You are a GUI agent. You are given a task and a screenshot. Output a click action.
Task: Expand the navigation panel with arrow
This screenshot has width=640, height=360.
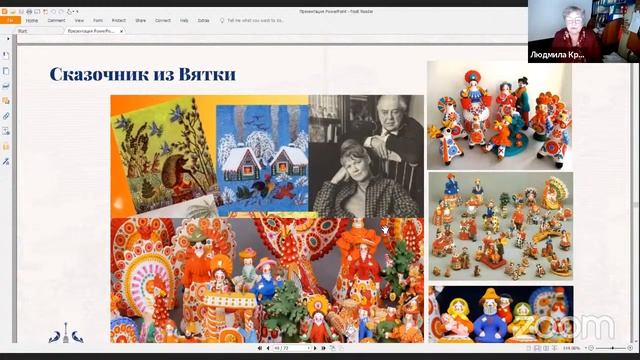(8, 39)
